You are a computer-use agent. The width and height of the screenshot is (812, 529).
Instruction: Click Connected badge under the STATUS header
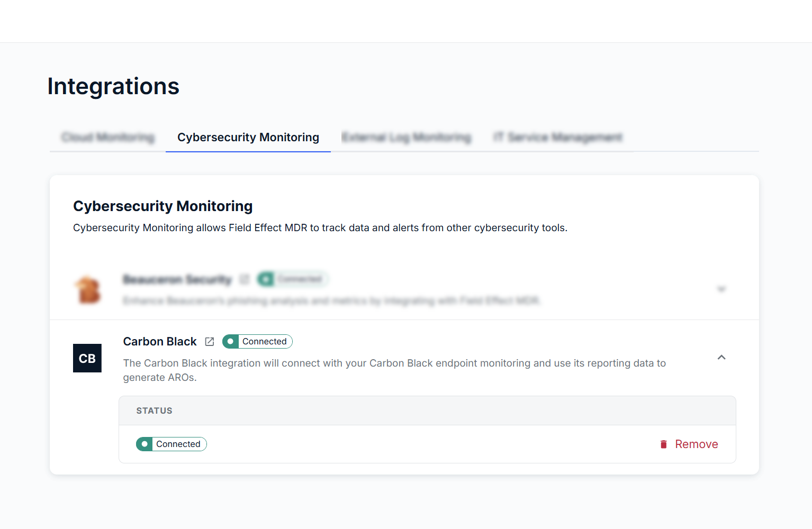click(172, 444)
